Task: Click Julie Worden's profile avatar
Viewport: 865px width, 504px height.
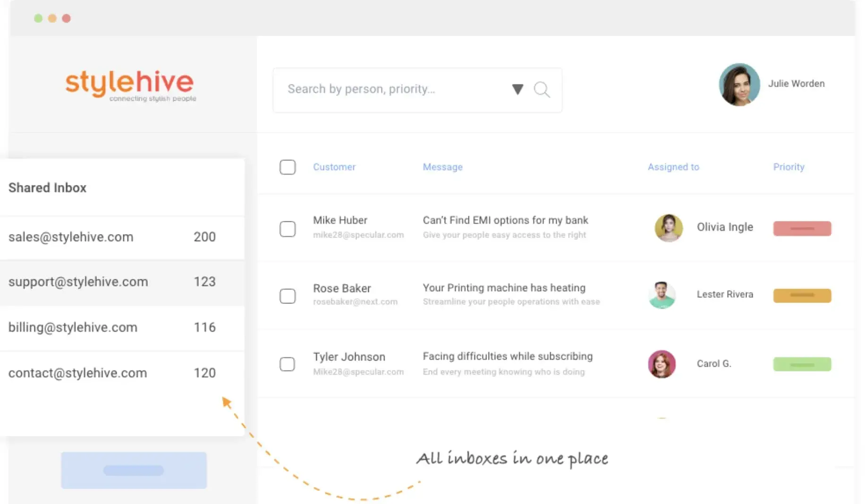Action: coord(739,84)
